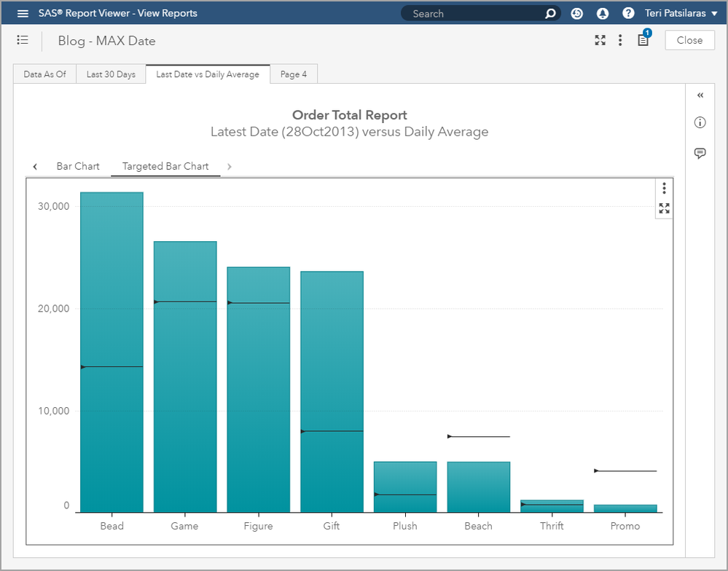Click the Thrift axis label
The width and height of the screenshot is (728, 571).
point(552,526)
